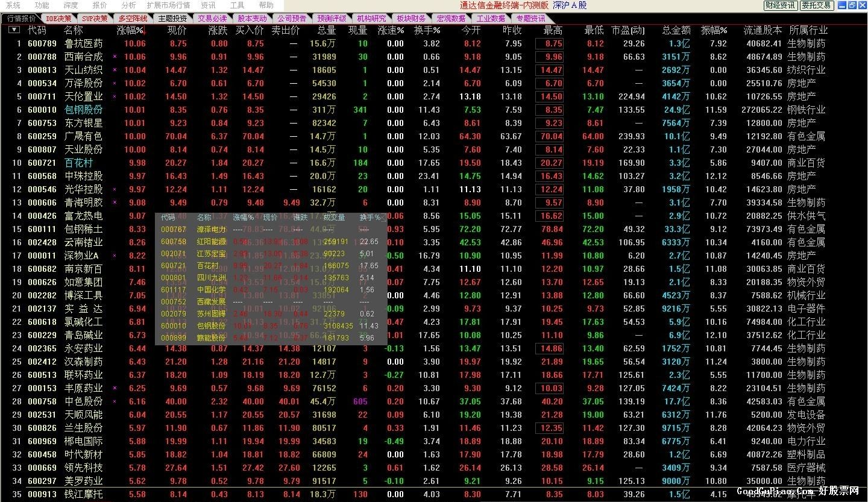Sort by the 市盈(动) column header
The image size is (868, 502).
click(627, 30)
